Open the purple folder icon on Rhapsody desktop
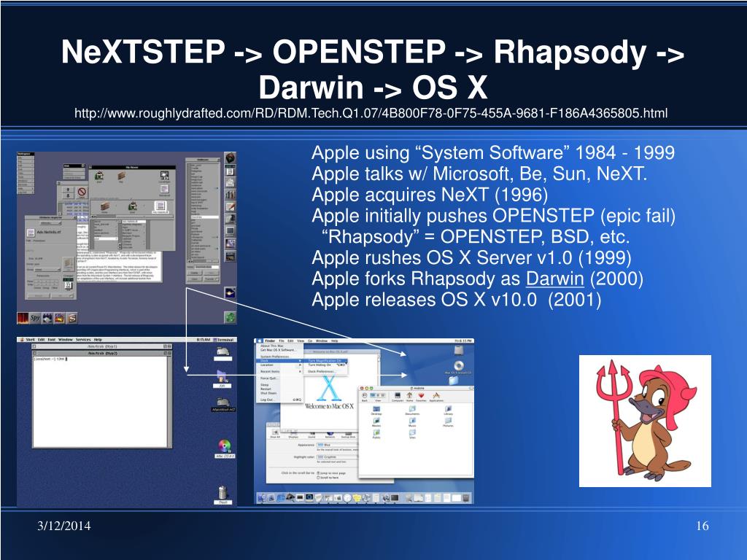This screenshot has height=560, width=747. [222, 378]
